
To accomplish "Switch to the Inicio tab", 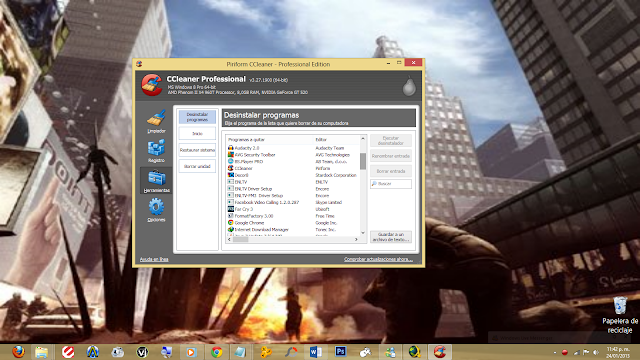I will (197, 133).
